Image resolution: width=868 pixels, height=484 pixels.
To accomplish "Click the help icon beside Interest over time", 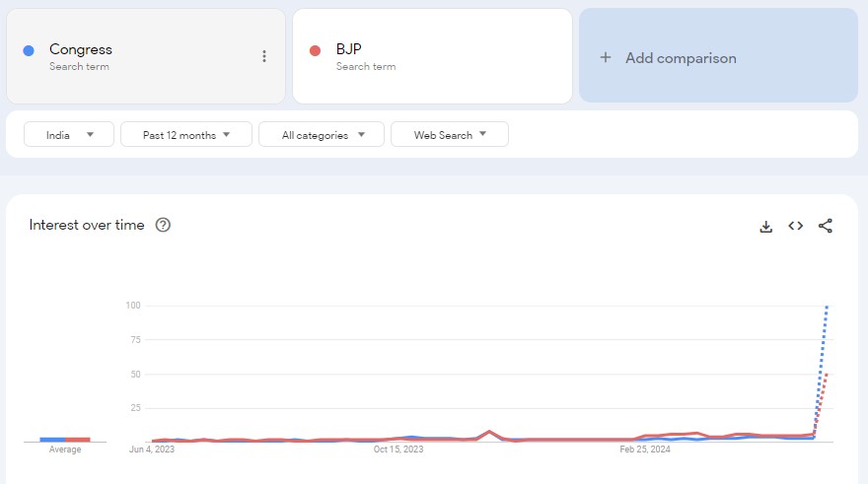I will [164, 225].
